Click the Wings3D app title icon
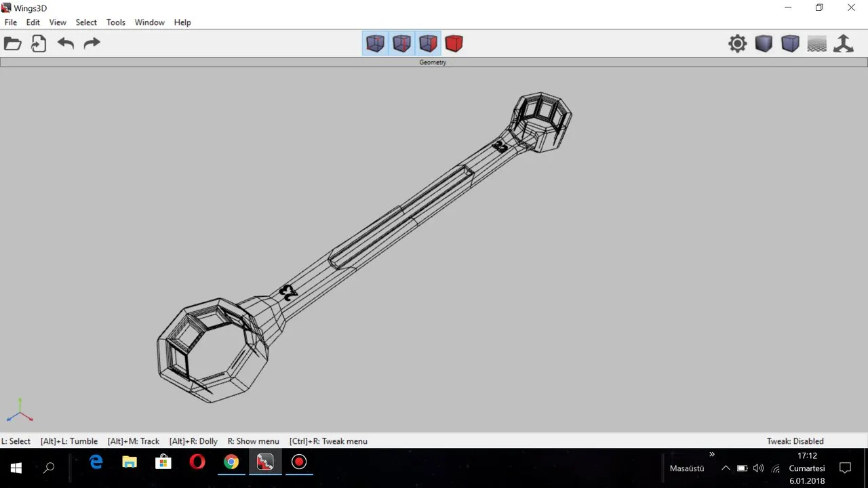Viewport: 868px width, 488px height. (6, 7)
